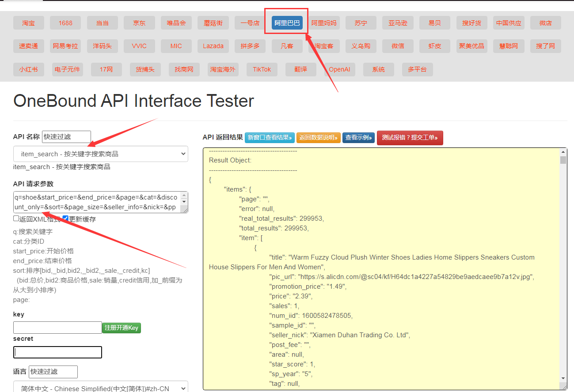Choose the TikTok platform
Screen dimensions: 574x392
point(262,69)
